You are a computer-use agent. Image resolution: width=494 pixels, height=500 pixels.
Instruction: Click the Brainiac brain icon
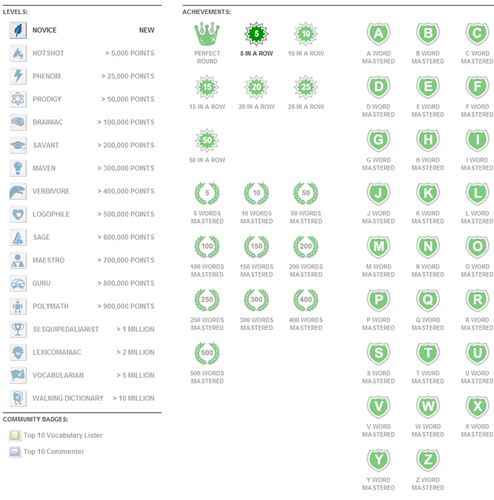click(x=18, y=122)
